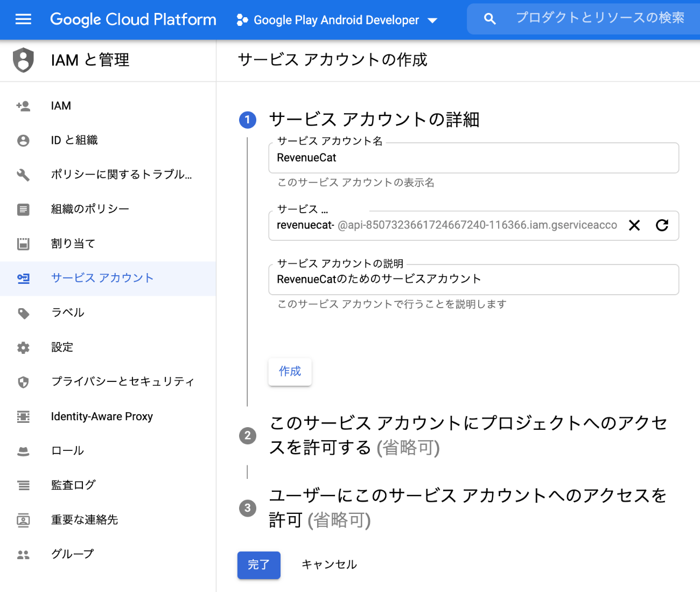Clear the service account ID with X icon
Image resolution: width=700 pixels, height=592 pixels.
(x=634, y=225)
